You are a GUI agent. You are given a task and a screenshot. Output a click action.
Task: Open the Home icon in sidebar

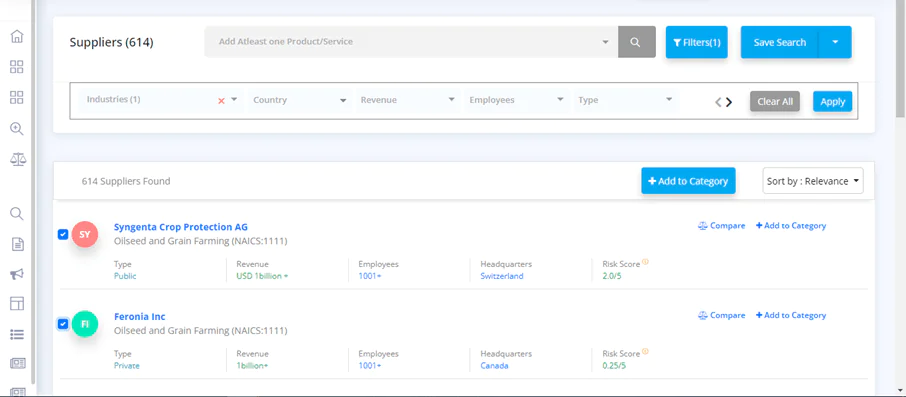click(17, 36)
